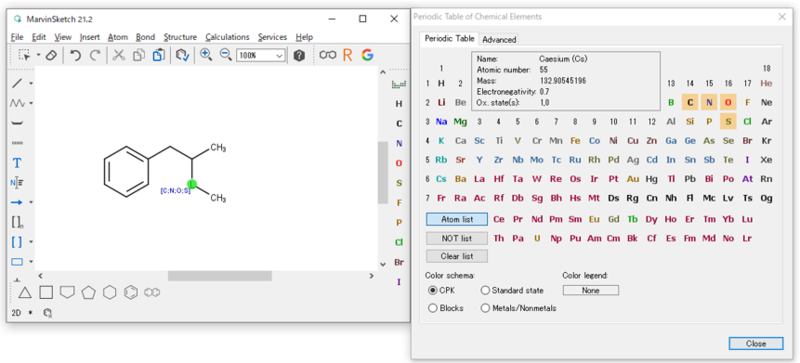
Task: Select the chain drawing tool
Action: [17, 103]
